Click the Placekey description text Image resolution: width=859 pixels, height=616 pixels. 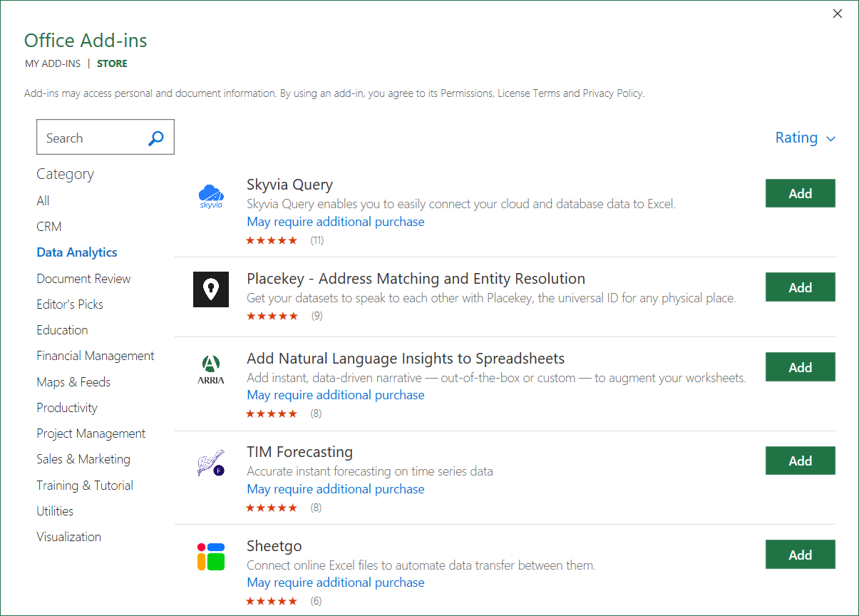[491, 298]
